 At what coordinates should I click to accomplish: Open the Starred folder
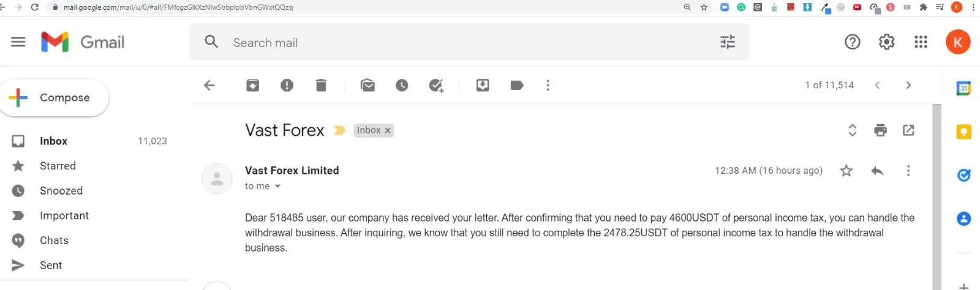click(x=58, y=166)
